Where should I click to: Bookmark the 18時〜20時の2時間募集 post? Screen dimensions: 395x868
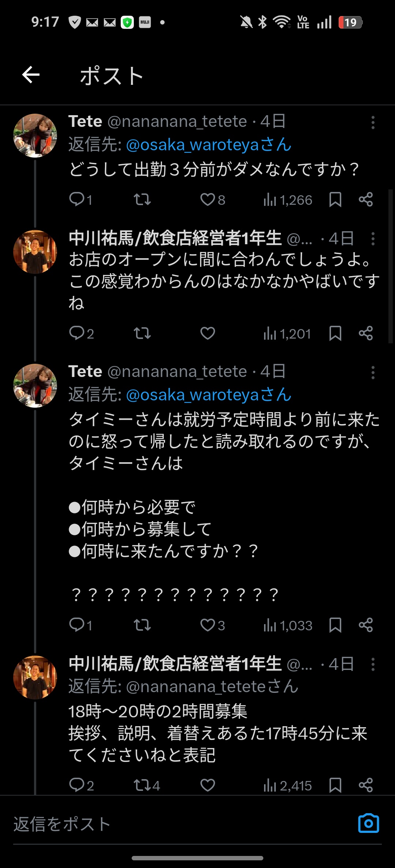(335, 785)
